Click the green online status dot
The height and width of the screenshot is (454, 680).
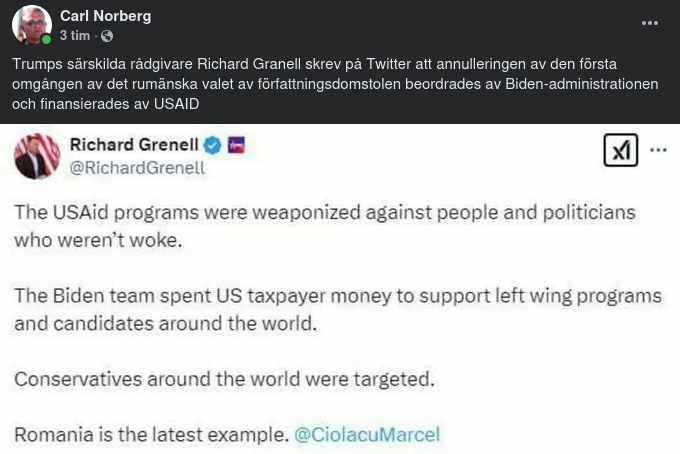(46, 40)
